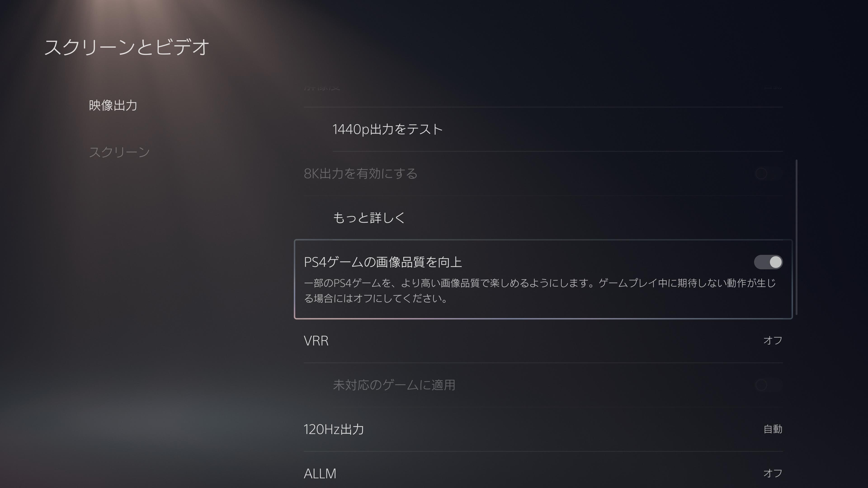This screenshot has width=868, height=488.
Task: Click the スクリーンとビデオ page heading
Action: 127,47
